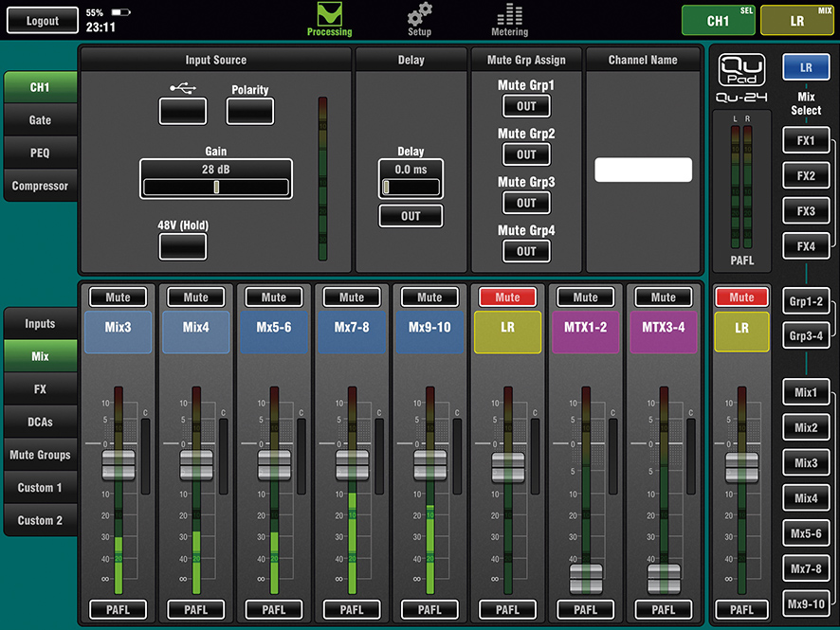Toggle Mute Grp4 assignment

(x=526, y=252)
